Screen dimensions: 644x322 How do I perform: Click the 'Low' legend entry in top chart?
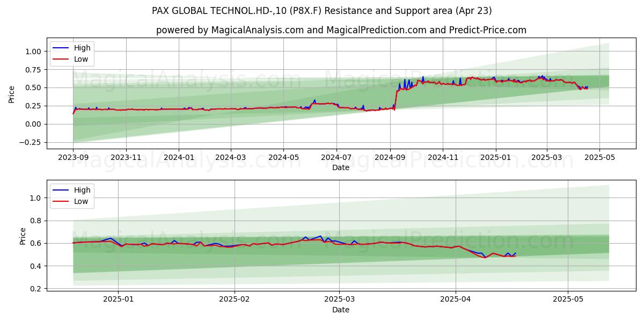click(x=72, y=60)
